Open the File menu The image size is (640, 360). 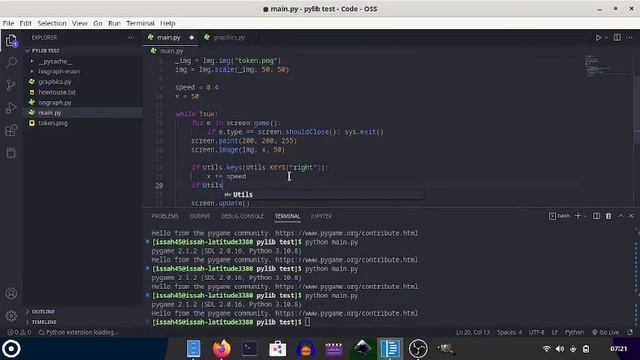coord(8,23)
